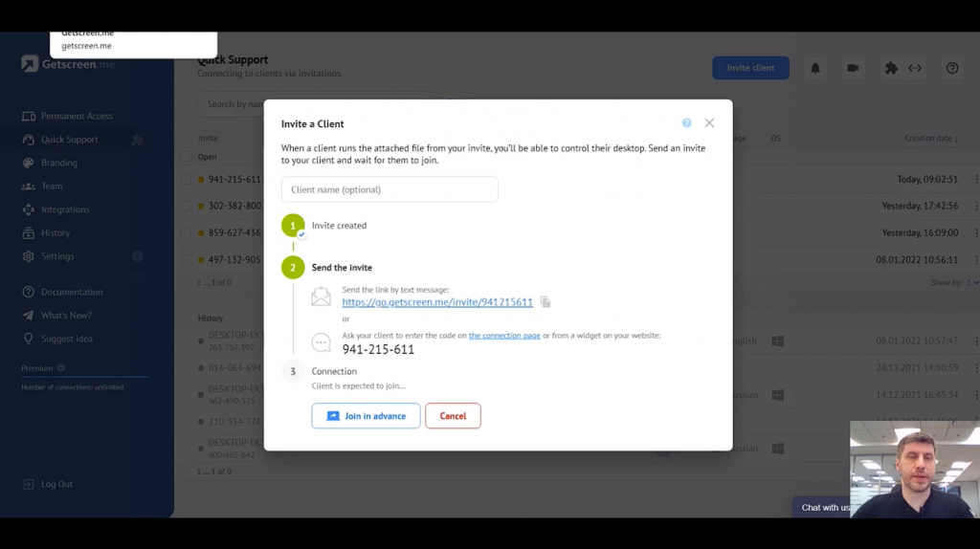
Task: Open row menu for Yesterday 16:09:00 invite
Action: point(975,233)
